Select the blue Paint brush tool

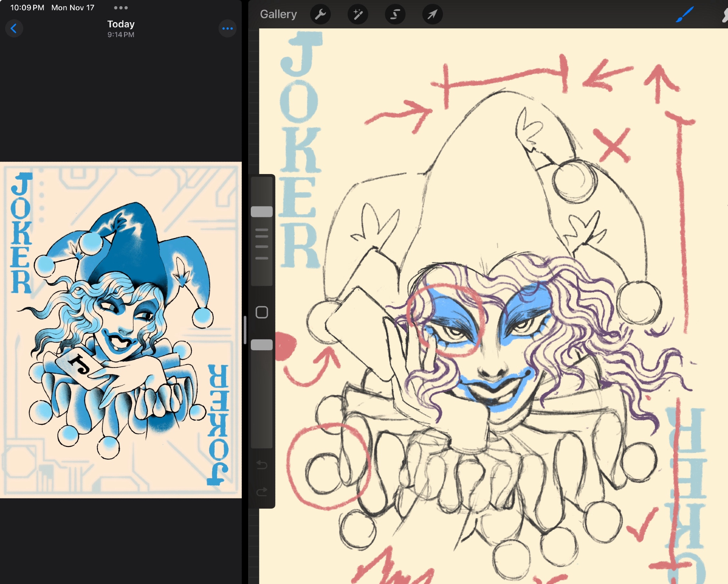[684, 15]
